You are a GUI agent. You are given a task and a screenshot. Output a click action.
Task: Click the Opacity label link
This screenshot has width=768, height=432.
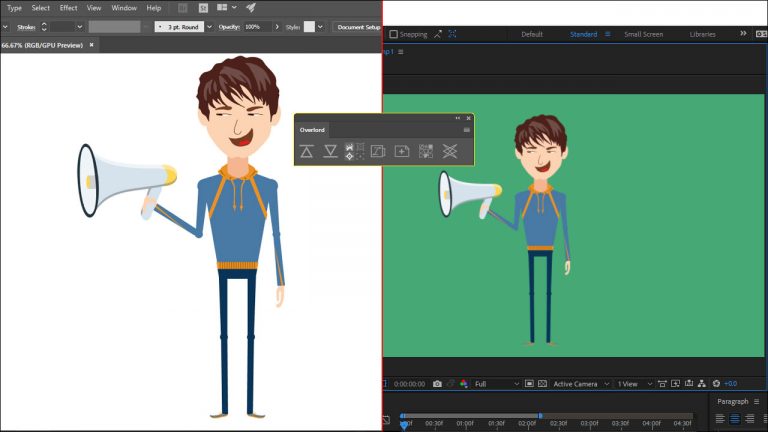229,27
